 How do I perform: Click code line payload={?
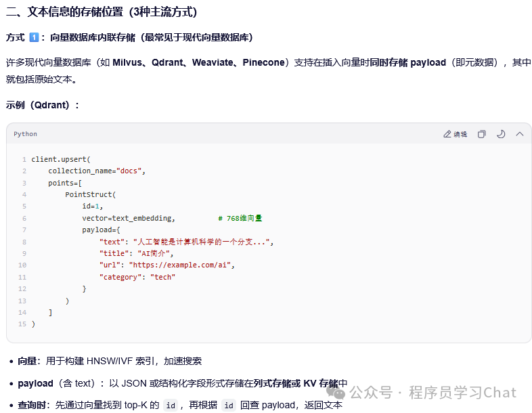coord(101,230)
